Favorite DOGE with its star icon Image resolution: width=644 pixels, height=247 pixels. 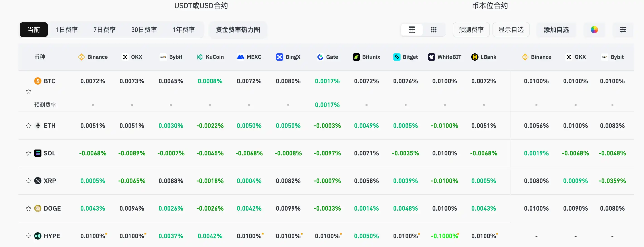pos(29,208)
